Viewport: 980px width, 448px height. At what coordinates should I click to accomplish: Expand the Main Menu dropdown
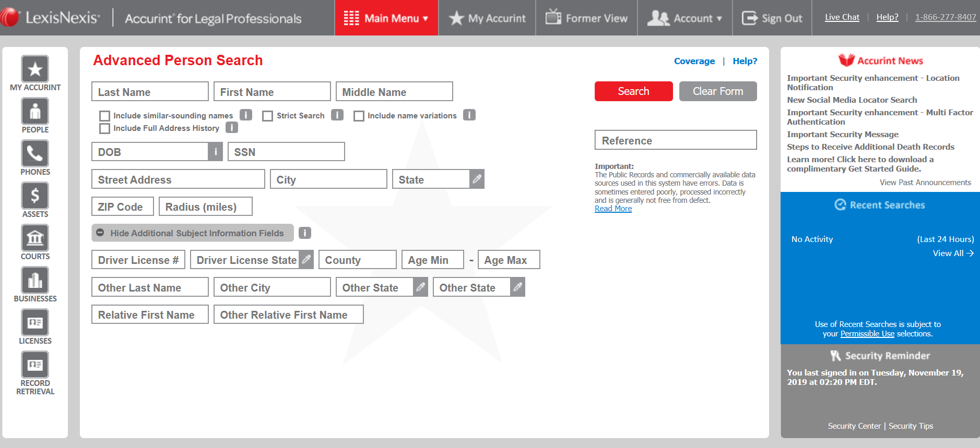click(x=386, y=18)
